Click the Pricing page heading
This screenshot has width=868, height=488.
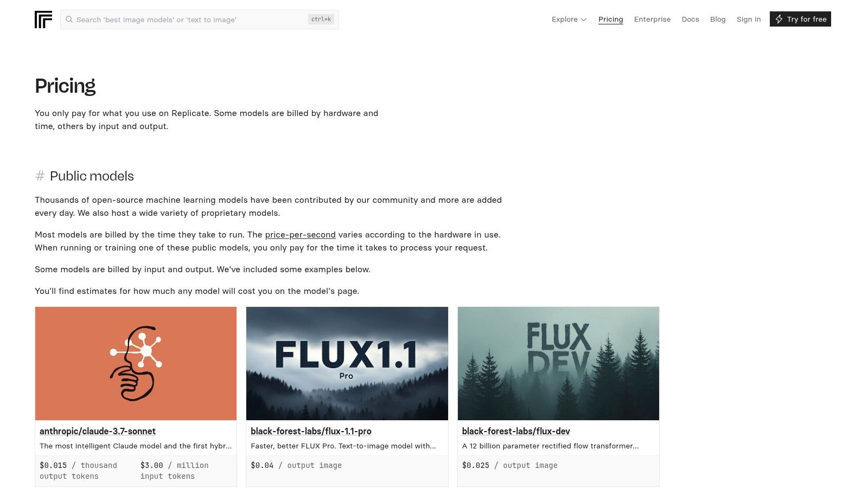click(65, 86)
